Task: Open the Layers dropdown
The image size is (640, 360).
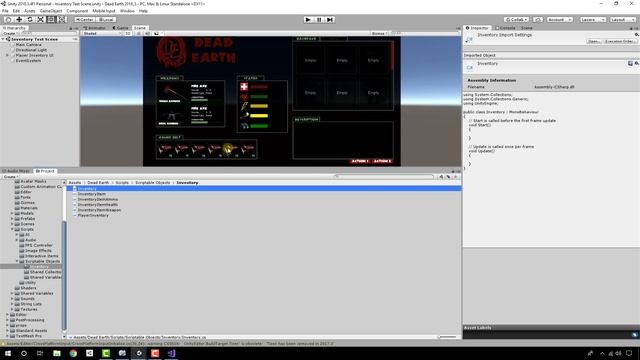Action: [x=593, y=20]
